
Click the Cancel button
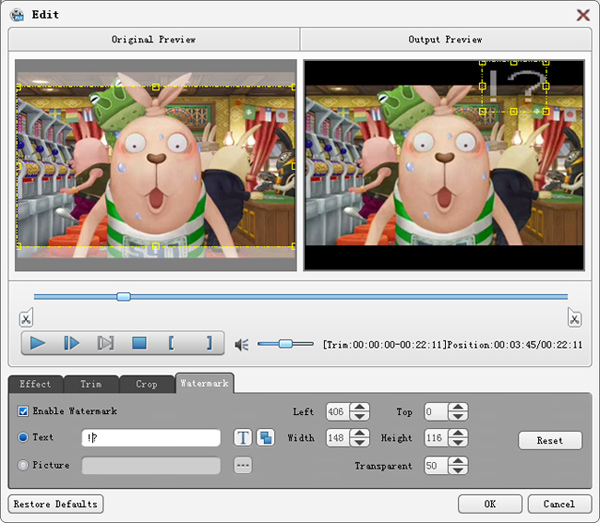click(x=559, y=504)
